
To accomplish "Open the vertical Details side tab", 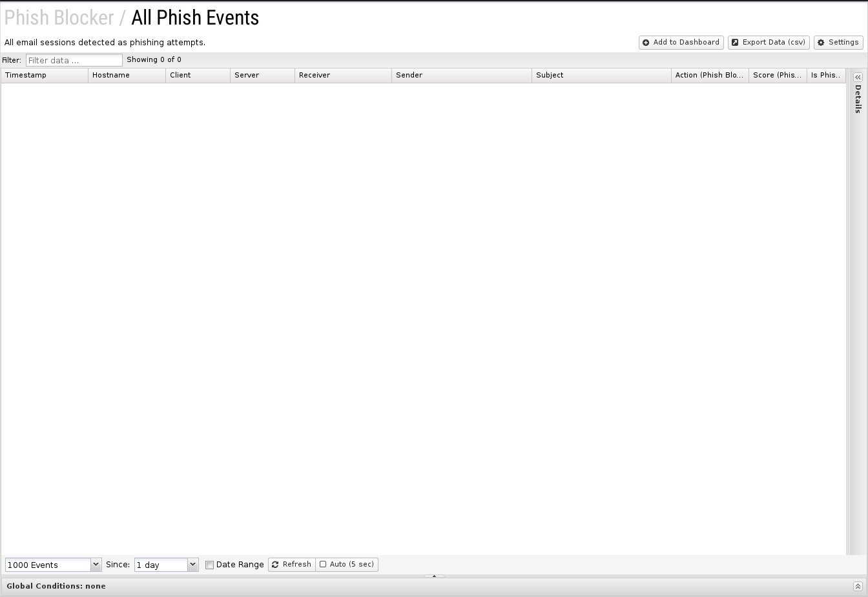I will [858, 99].
